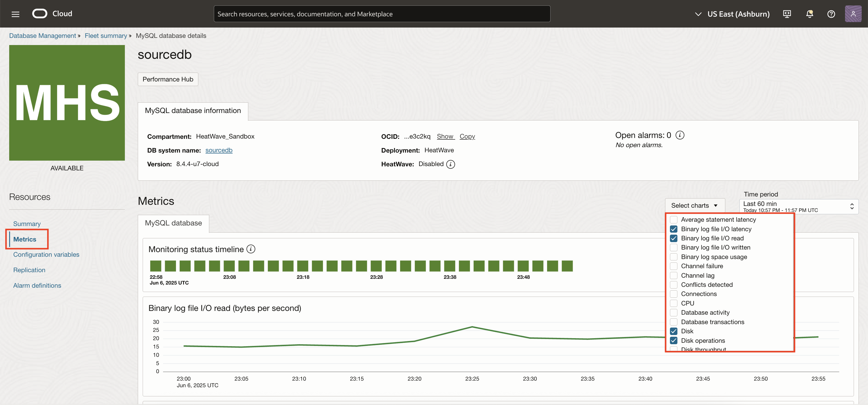
Task: Select the Metrics sidebar item
Action: 25,239
